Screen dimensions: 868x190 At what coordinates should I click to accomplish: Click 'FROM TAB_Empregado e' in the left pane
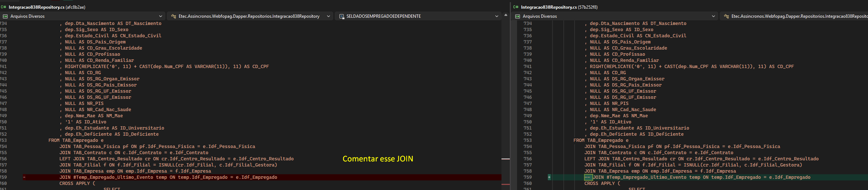tap(76, 140)
